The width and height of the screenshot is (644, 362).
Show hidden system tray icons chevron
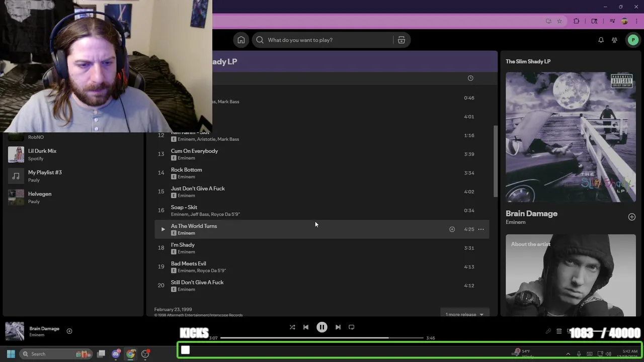coord(568,354)
